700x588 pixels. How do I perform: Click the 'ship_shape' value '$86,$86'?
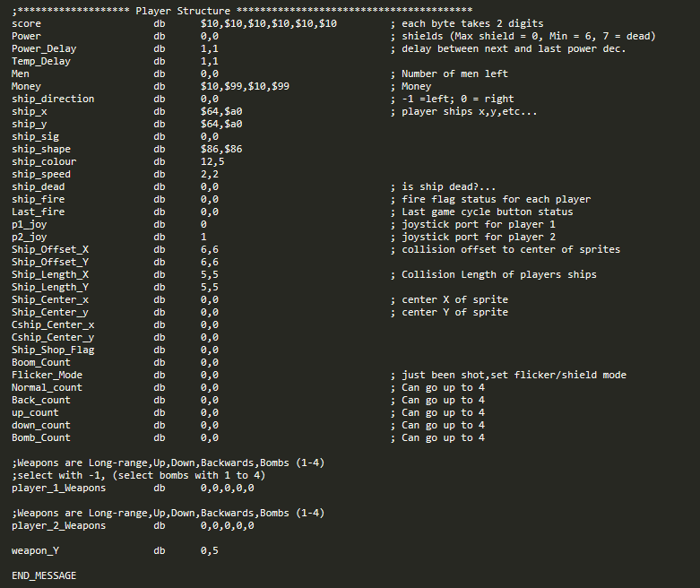click(x=221, y=149)
